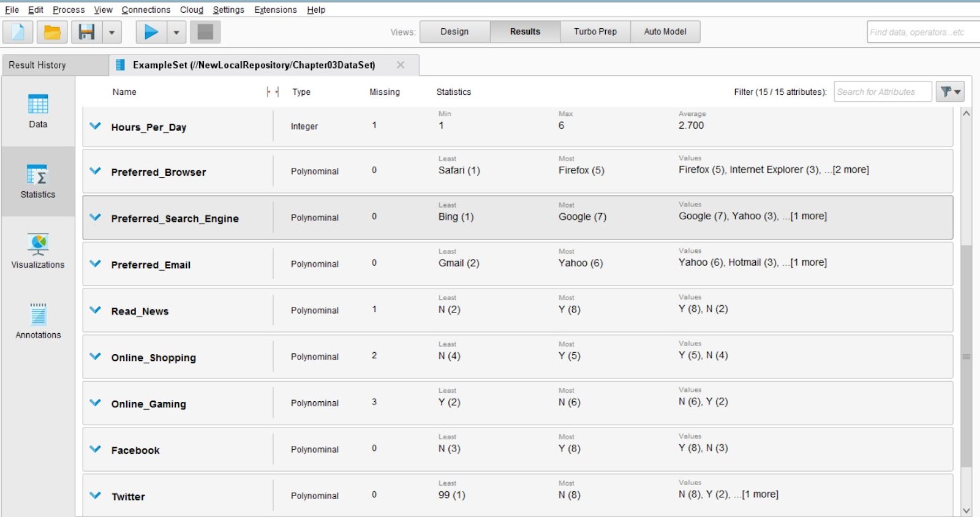Click the column resize icon beside Name

pyautogui.click(x=273, y=92)
